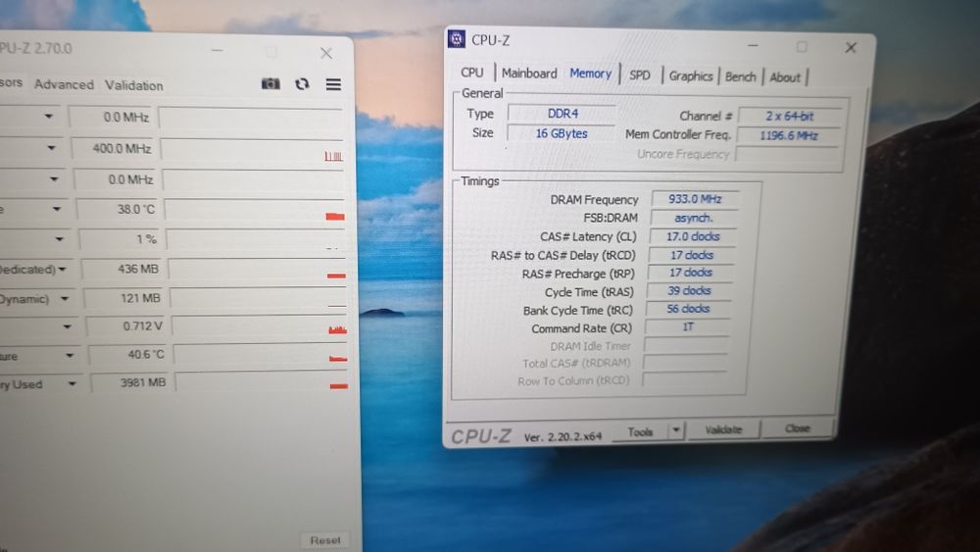Open the Validation tab in GPU-Z

coord(133,85)
